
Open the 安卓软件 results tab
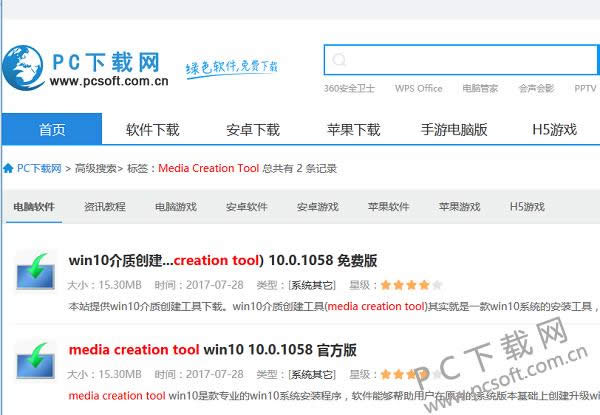(x=247, y=207)
